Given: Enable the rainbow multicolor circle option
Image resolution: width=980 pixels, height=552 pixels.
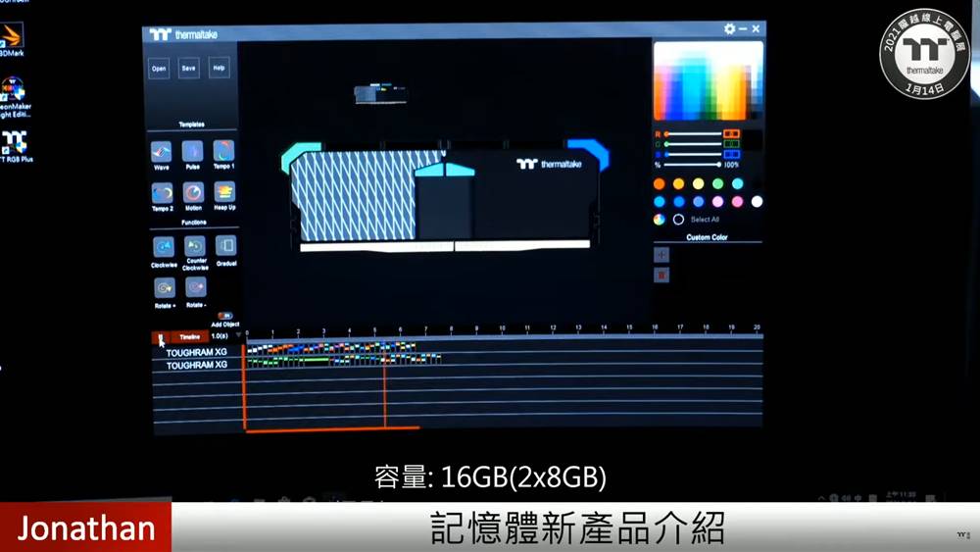Looking at the screenshot, I should coord(660,220).
